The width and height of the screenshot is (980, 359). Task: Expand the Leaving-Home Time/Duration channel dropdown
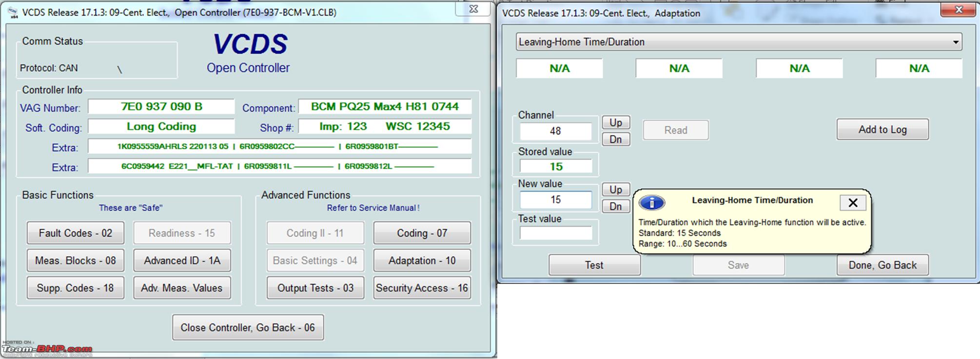[956, 42]
